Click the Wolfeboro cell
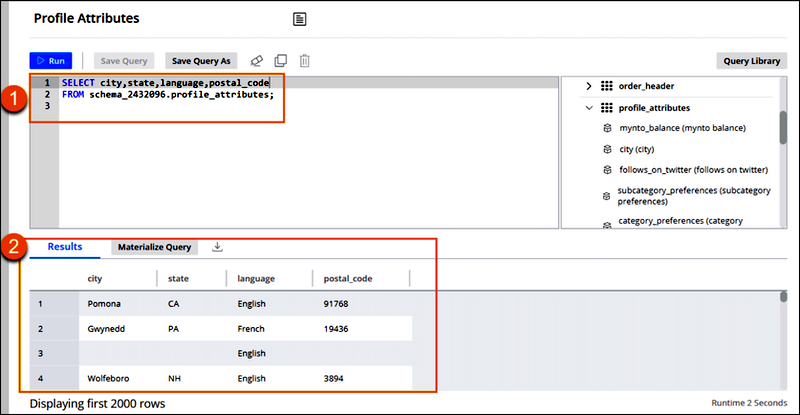Image resolution: width=800 pixels, height=415 pixels. 108,378
